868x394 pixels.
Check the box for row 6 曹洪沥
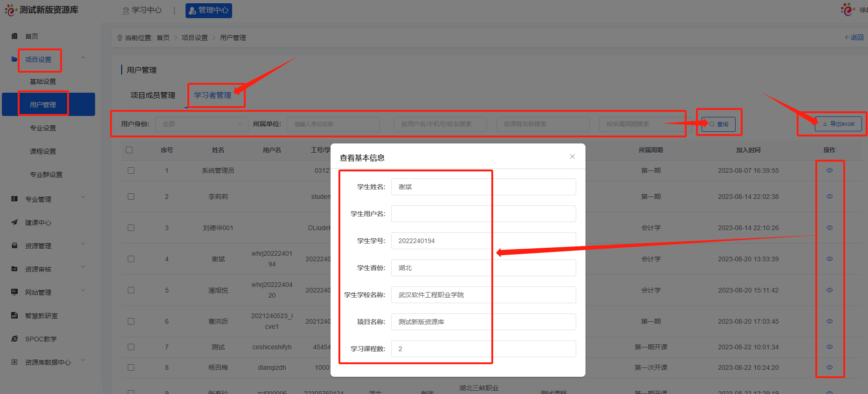131,321
